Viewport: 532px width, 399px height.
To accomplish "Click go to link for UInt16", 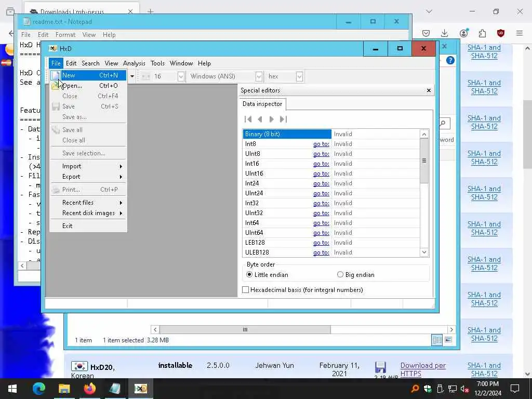I will [x=321, y=174].
